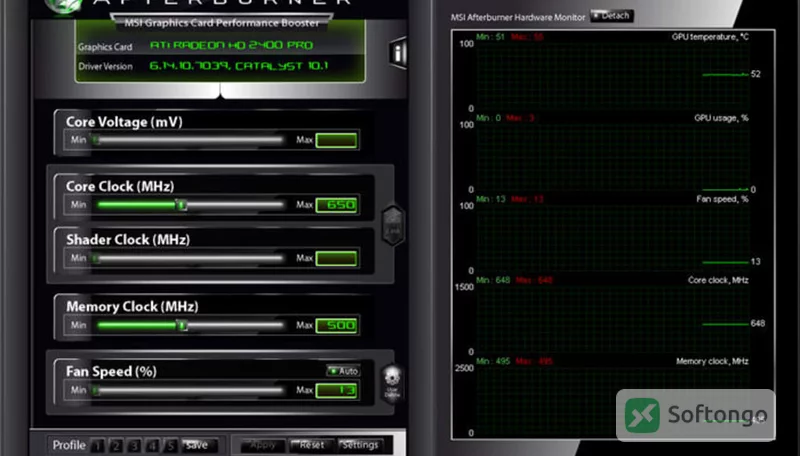The image size is (800, 456).
Task: Click the MSI Afterburner Hardware Monitor title
Action: 518,17
